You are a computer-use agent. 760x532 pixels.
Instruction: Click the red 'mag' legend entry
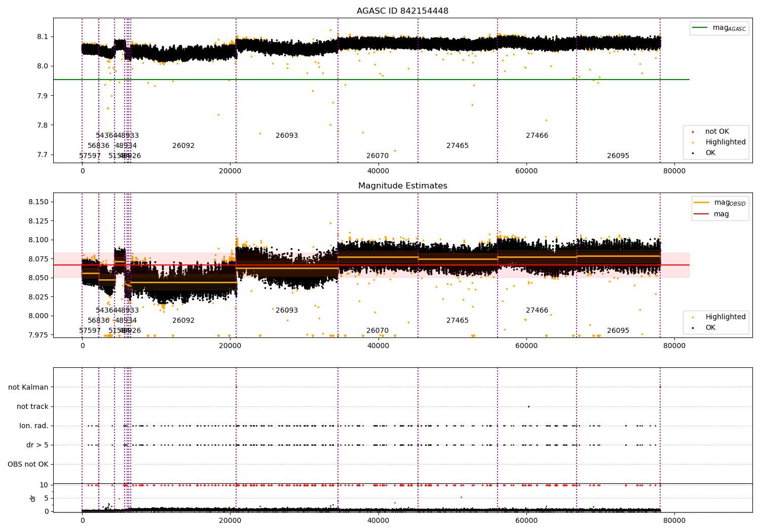[712, 214]
